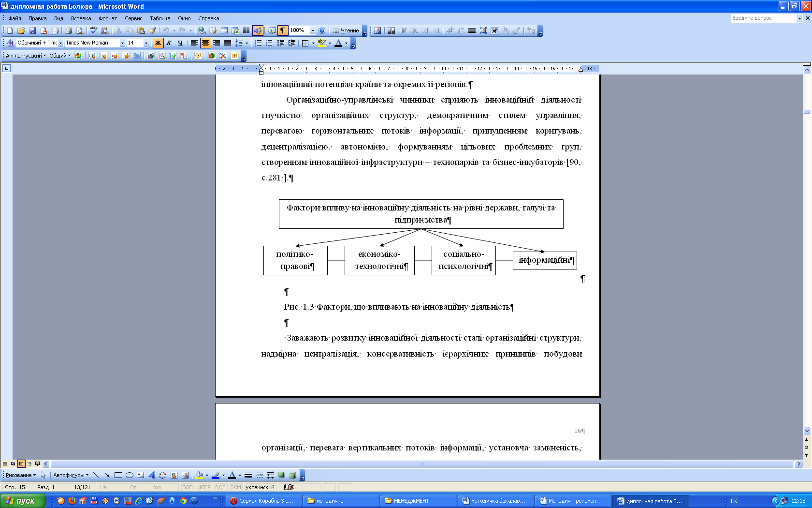Screen dimensions: 812x508
Task: Run spelling and grammar check
Action: coord(93,30)
